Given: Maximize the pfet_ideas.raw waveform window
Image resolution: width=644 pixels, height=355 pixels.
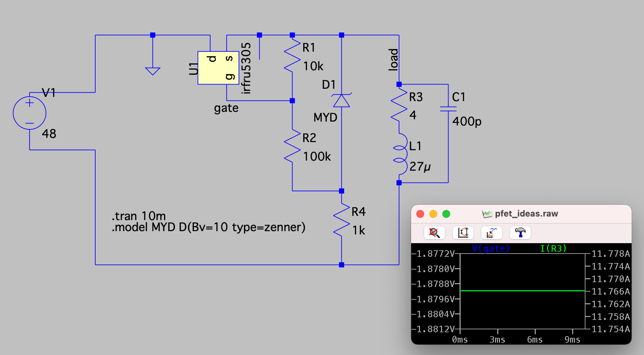Looking at the screenshot, I should (446, 214).
